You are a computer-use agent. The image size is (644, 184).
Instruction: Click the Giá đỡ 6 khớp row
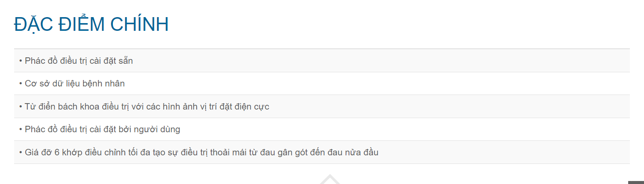point(322,152)
